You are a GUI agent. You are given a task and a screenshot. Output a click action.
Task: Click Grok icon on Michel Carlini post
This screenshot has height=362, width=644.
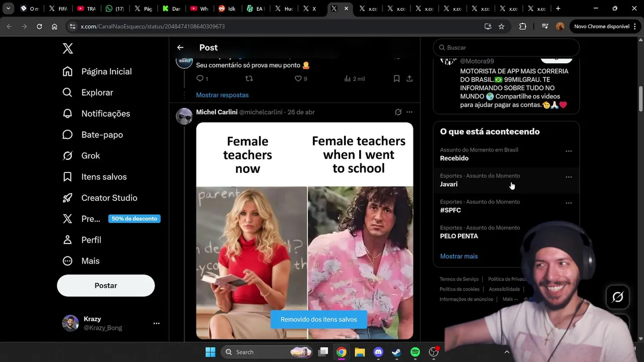398,112
